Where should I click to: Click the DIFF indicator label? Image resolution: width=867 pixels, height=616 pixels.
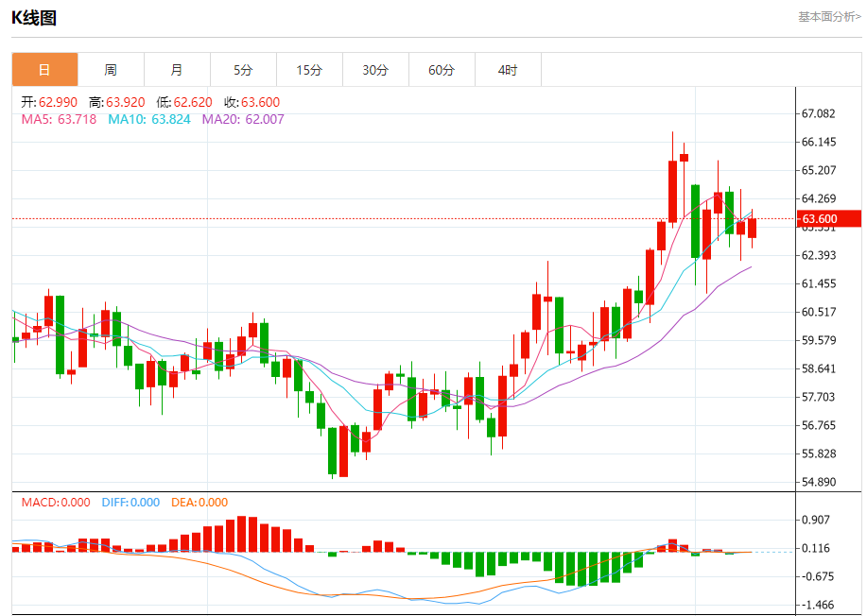(x=129, y=503)
